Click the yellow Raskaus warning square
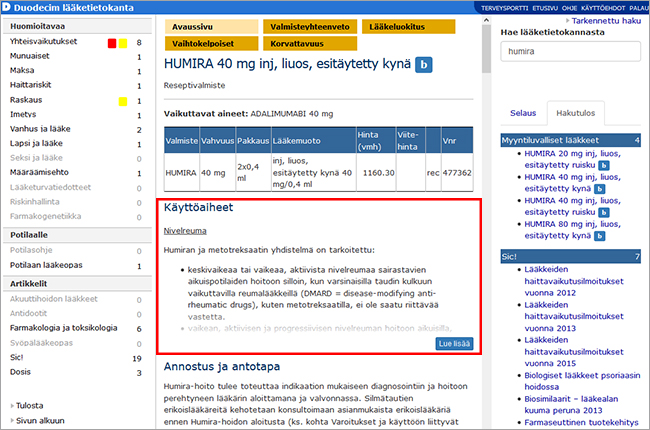Image resolution: width=650 pixels, height=430 pixels. tap(123, 101)
